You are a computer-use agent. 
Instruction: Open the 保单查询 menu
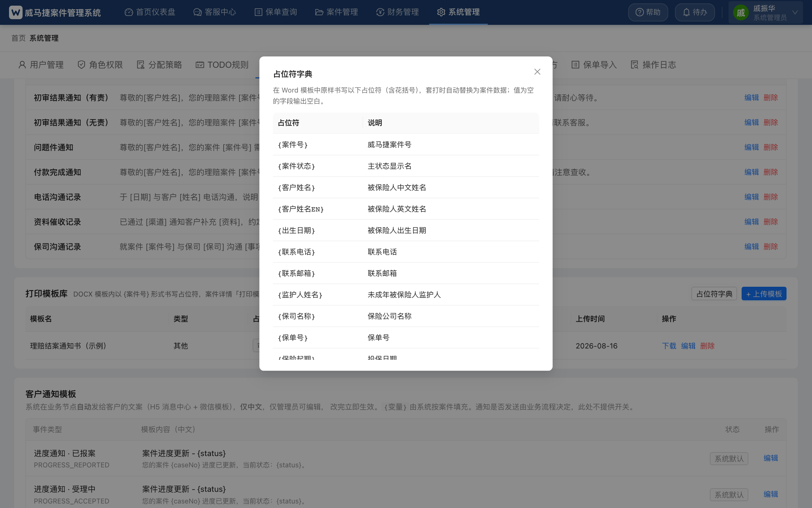pyautogui.click(x=276, y=12)
